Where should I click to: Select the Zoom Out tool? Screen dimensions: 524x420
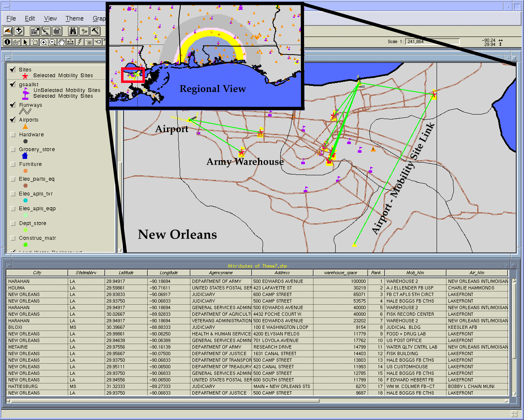click(53, 42)
